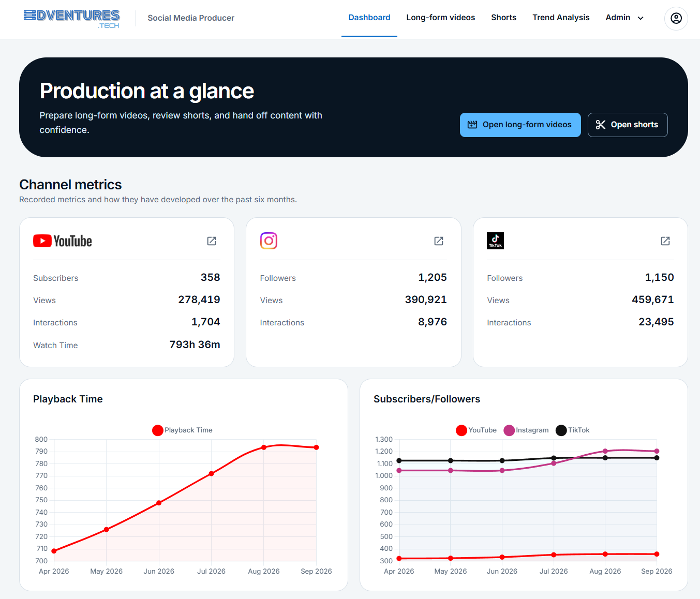This screenshot has height=599, width=700.
Task: Click Jun 2026 point on Playback Time chart
Action: click(159, 503)
